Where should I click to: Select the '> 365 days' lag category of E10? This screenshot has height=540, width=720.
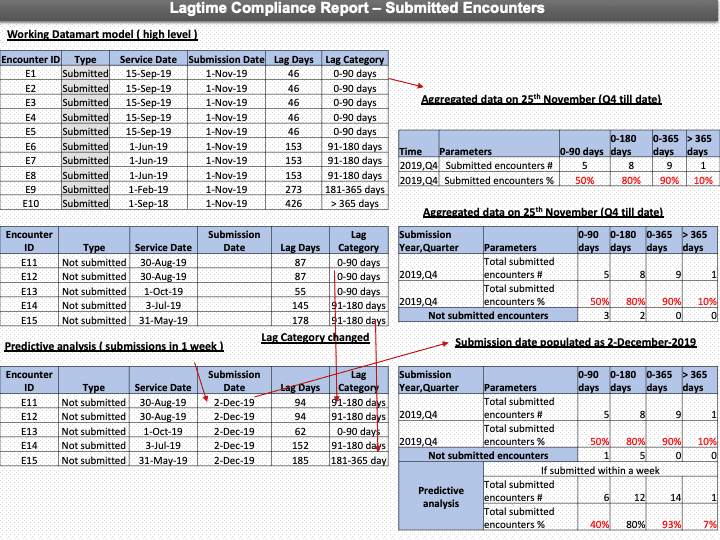(355, 203)
